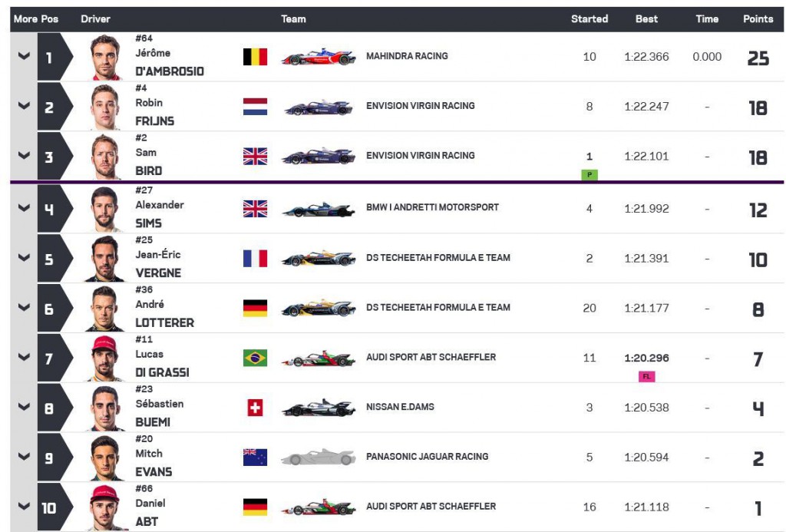This screenshot has width=786, height=532.
Task: Click the Swiss flag beside Buemi
Action: pos(255,408)
